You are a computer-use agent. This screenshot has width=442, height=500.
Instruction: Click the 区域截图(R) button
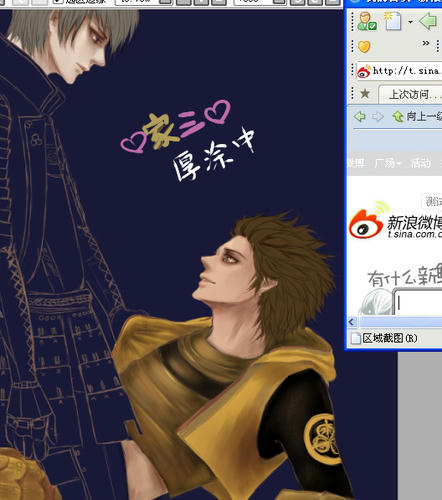(384, 338)
